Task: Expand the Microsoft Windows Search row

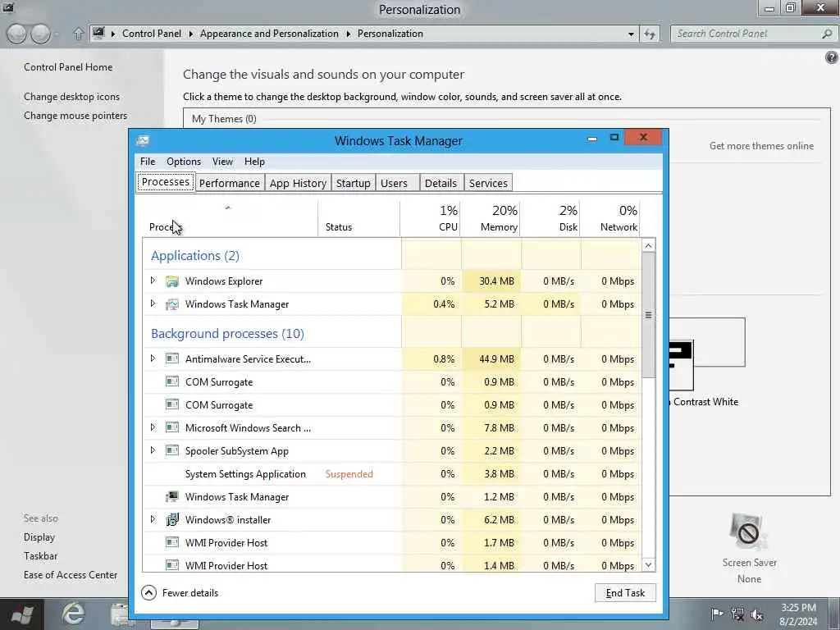Action: click(153, 427)
